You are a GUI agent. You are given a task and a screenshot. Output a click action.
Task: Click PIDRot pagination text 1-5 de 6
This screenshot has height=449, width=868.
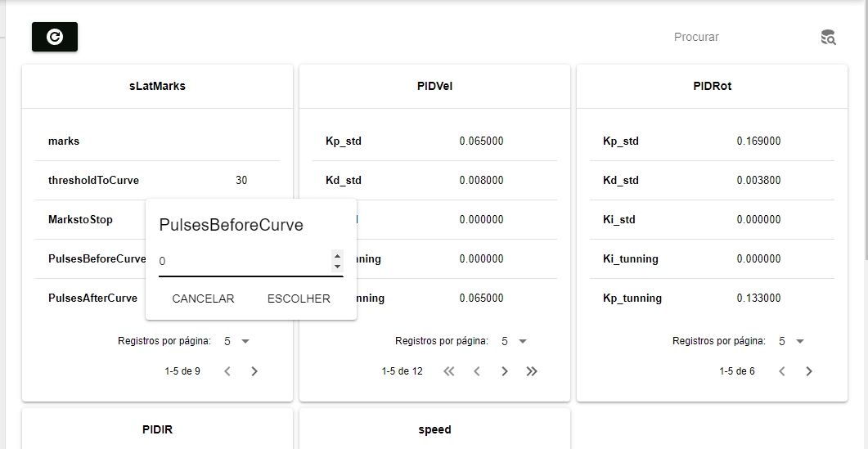(x=737, y=371)
